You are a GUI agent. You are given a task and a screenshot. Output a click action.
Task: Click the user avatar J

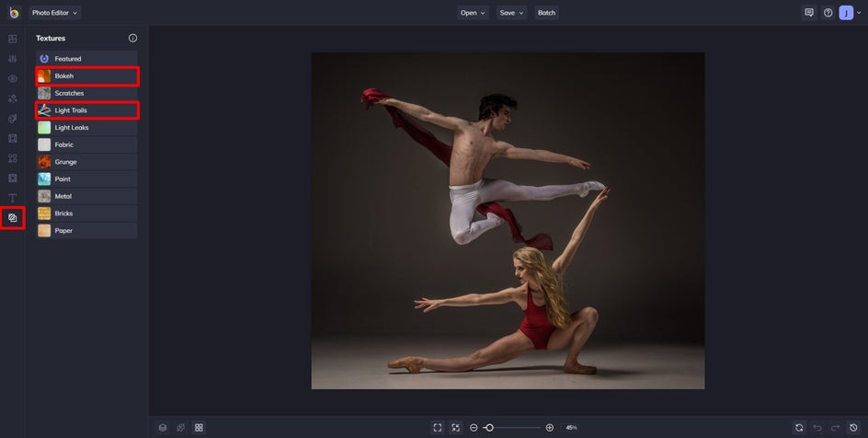pos(846,13)
